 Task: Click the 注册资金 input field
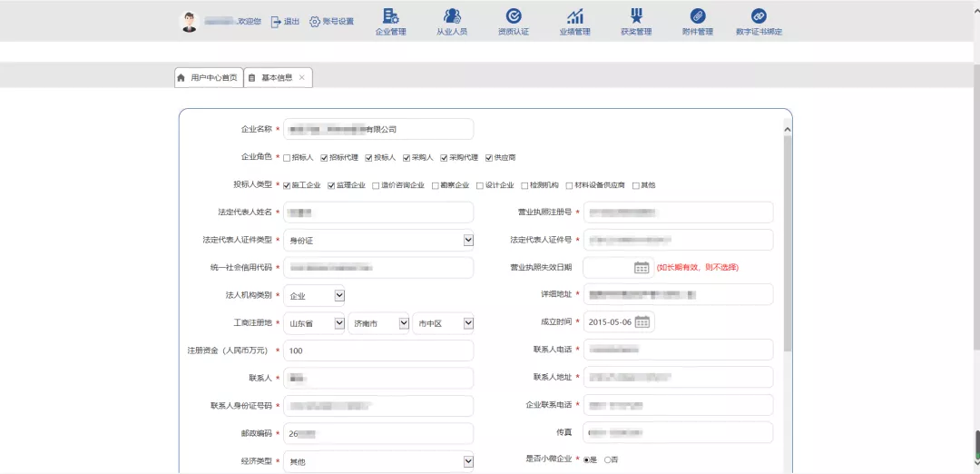point(378,351)
